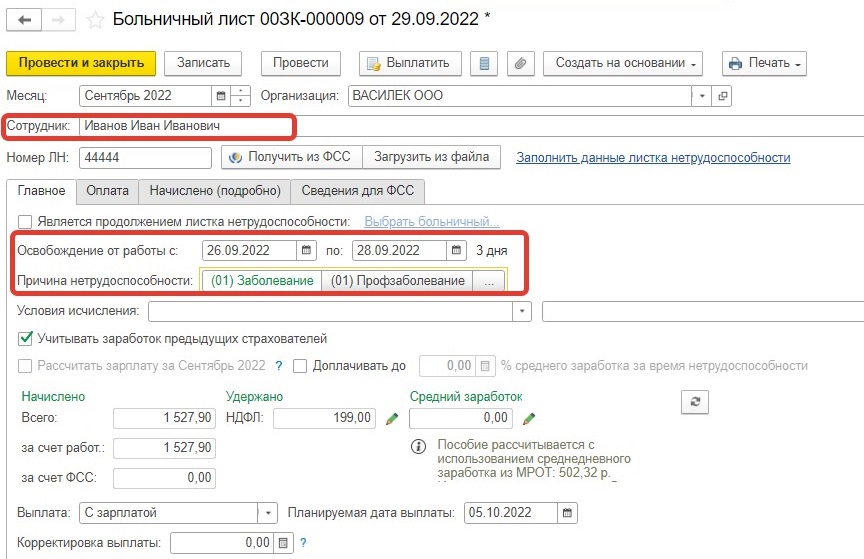Click the Провести и закрыть button
The image size is (864, 559).
pyautogui.click(x=81, y=63)
